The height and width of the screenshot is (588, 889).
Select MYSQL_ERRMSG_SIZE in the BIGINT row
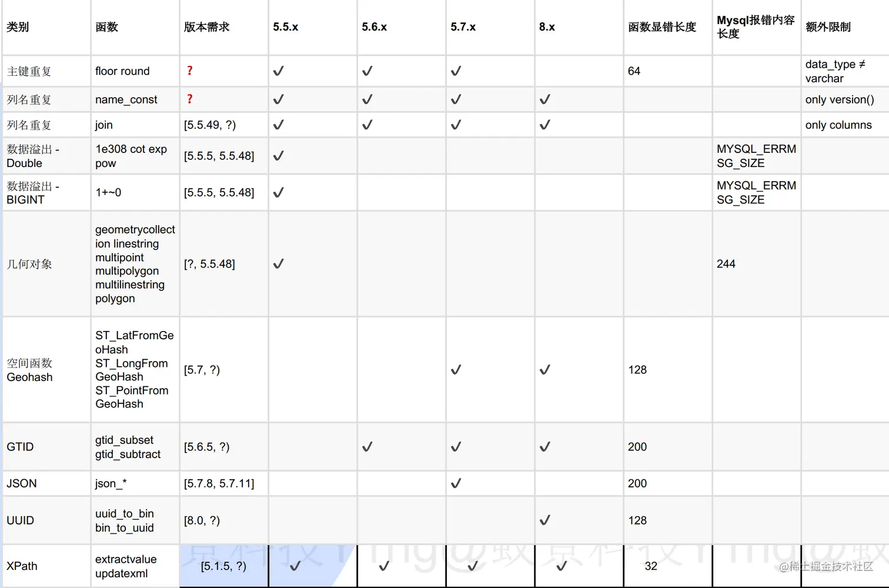coord(757,192)
